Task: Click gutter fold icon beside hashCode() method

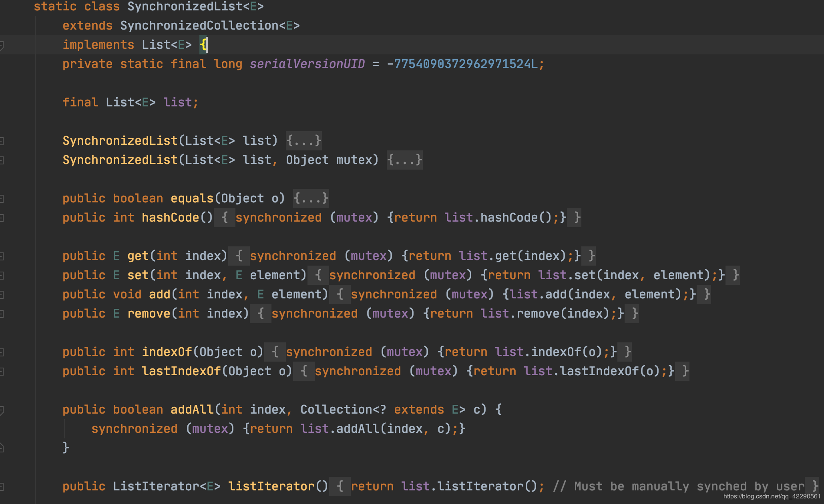Action: pyautogui.click(x=2, y=218)
